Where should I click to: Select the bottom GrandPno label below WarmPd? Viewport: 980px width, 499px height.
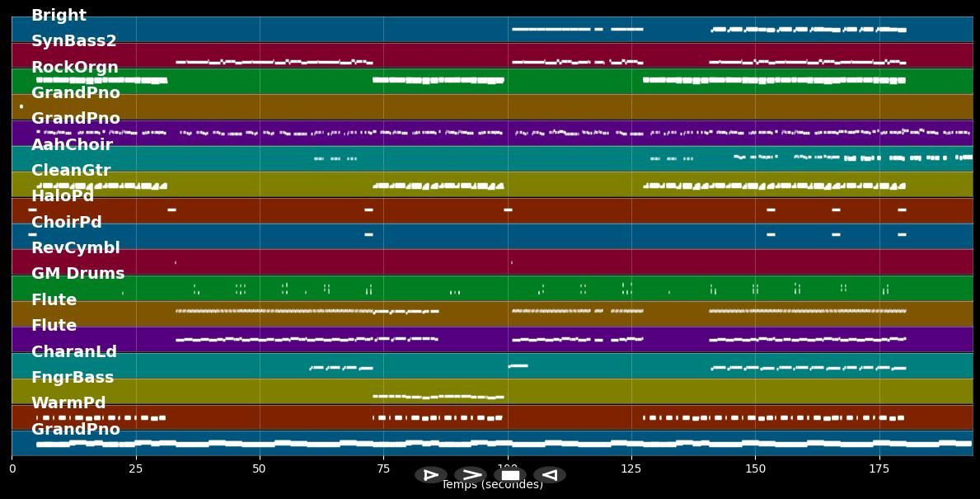click(76, 429)
